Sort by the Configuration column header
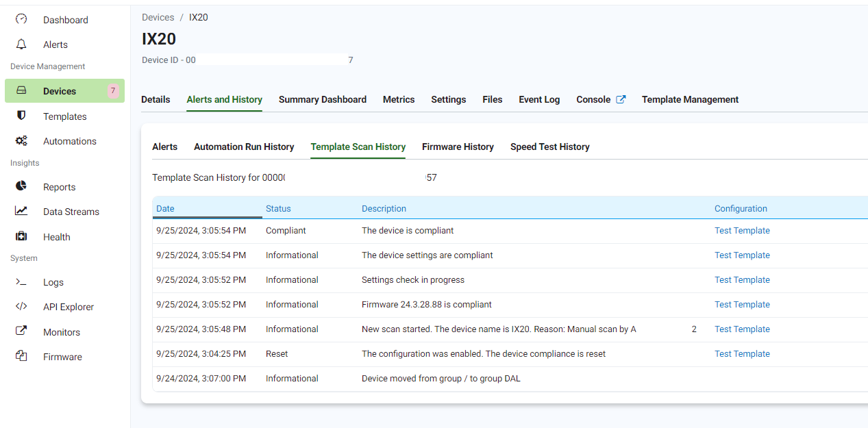This screenshot has height=428, width=868. [741, 208]
